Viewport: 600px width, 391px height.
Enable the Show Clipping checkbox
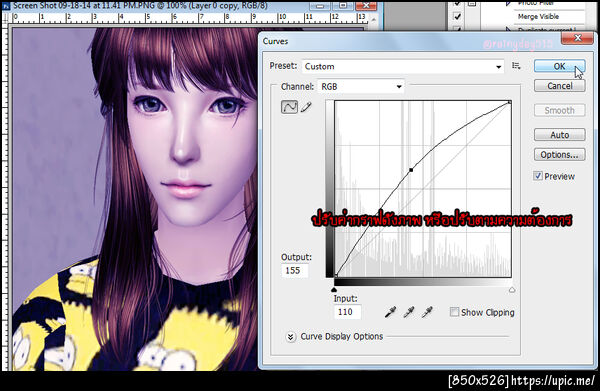[x=454, y=312]
